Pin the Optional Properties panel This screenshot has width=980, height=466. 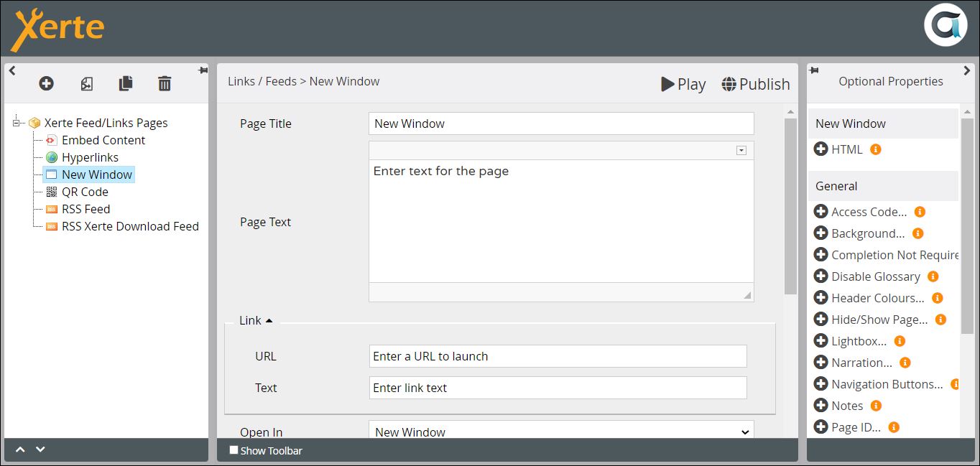tap(813, 70)
